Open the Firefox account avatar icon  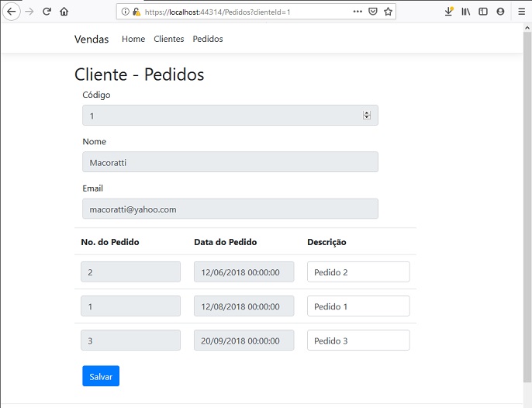(x=500, y=12)
